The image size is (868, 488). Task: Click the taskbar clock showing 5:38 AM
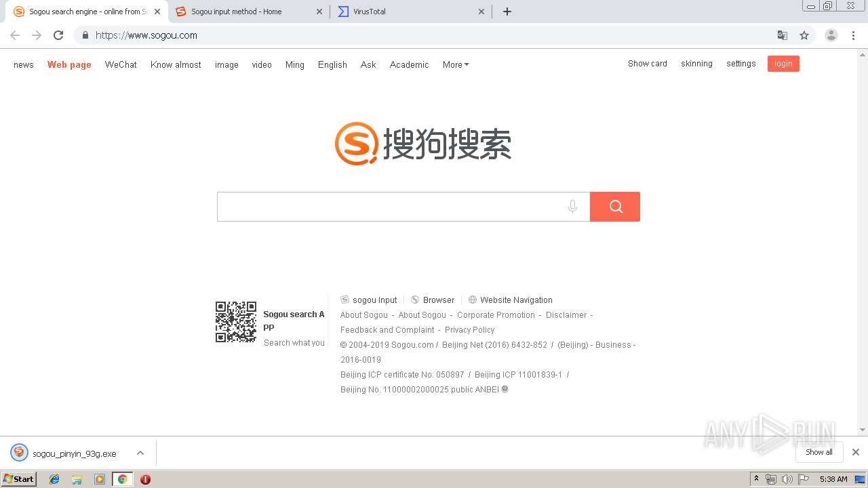(833, 479)
